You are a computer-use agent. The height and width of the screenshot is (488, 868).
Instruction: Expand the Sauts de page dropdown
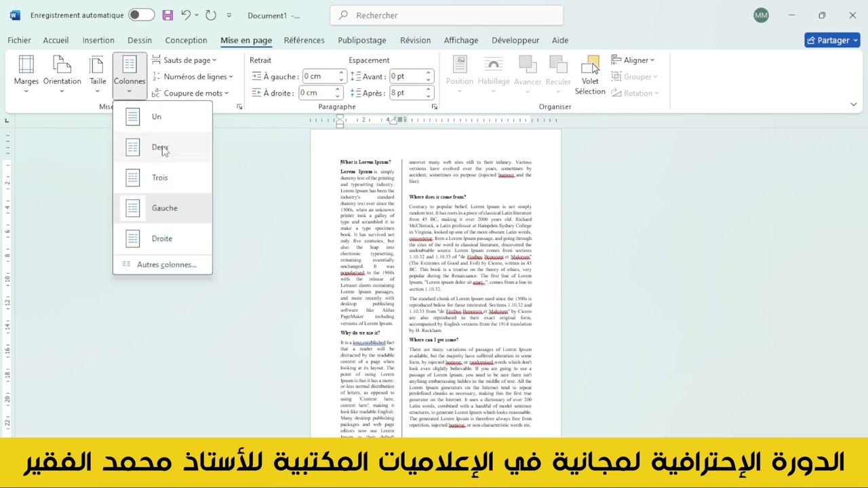click(184, 60)
